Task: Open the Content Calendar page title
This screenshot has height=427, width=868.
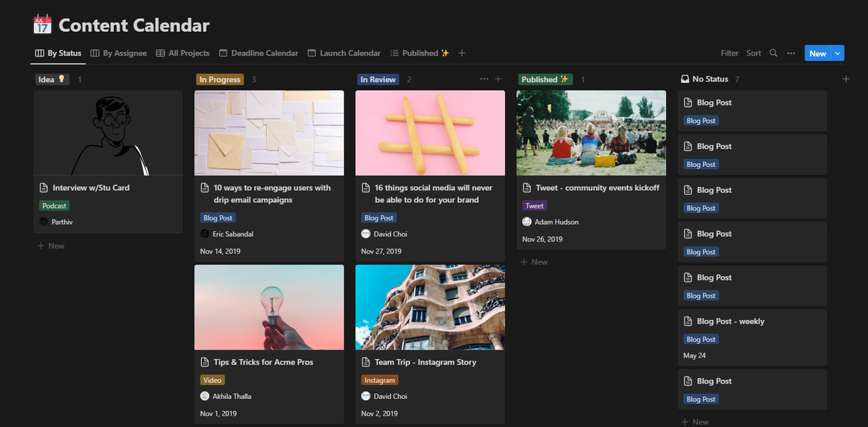Action: 134,26
